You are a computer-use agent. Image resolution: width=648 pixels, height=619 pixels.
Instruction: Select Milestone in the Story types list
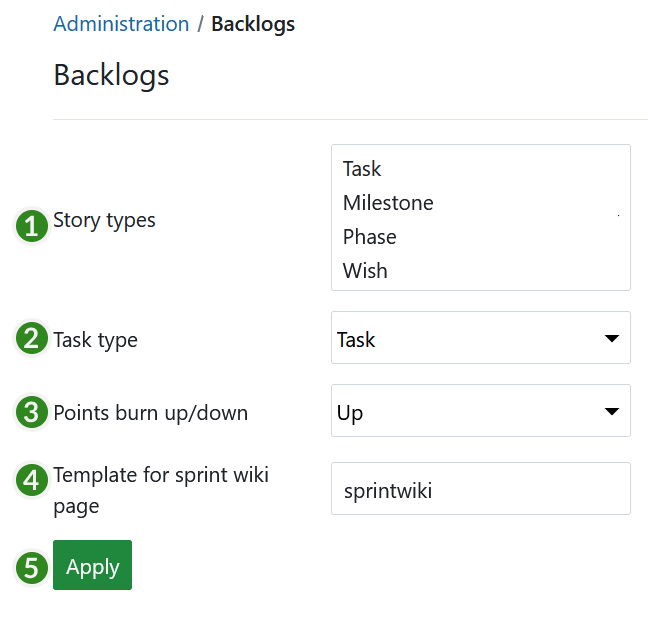pos(388,203)
